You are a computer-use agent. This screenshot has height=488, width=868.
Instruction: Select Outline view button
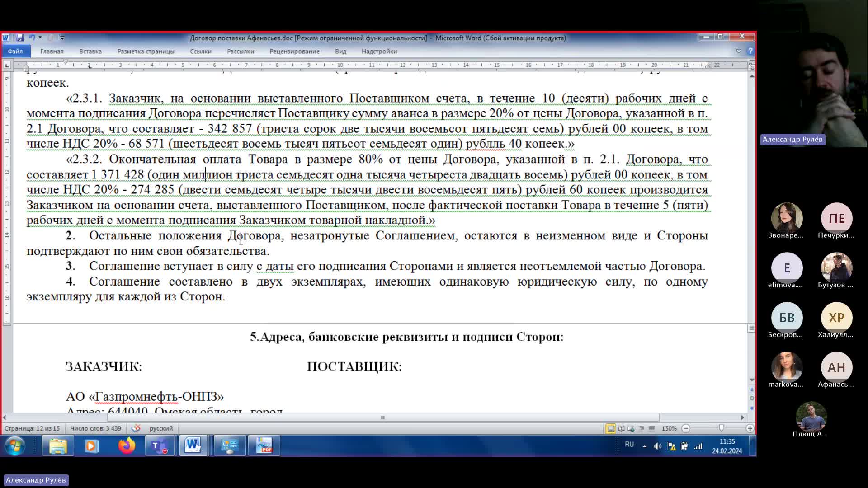coord(641,428)
